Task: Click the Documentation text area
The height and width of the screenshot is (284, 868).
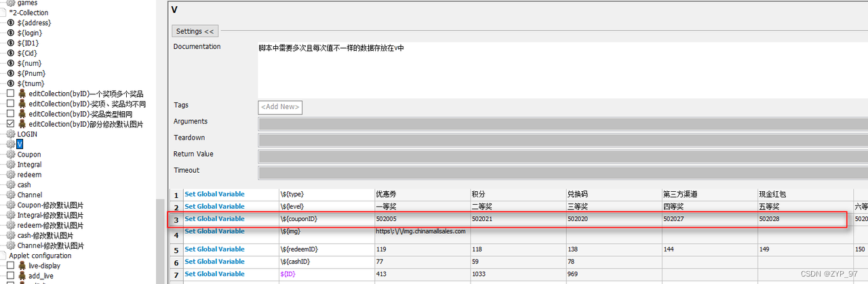Action: (563, 70)
